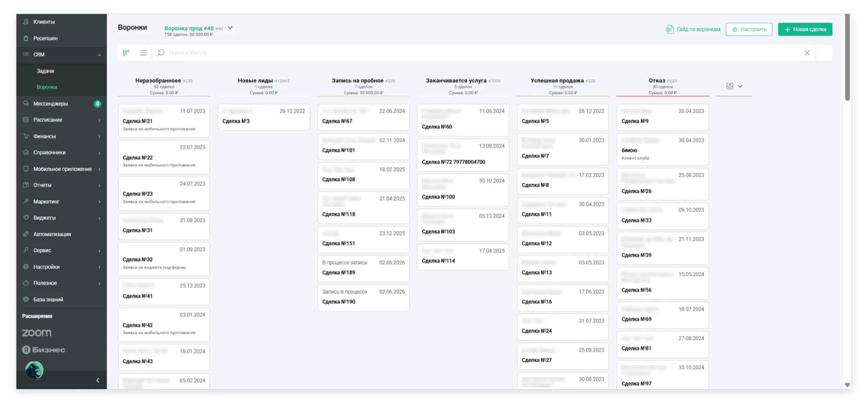Open the биюю deal card

[663, 149]
